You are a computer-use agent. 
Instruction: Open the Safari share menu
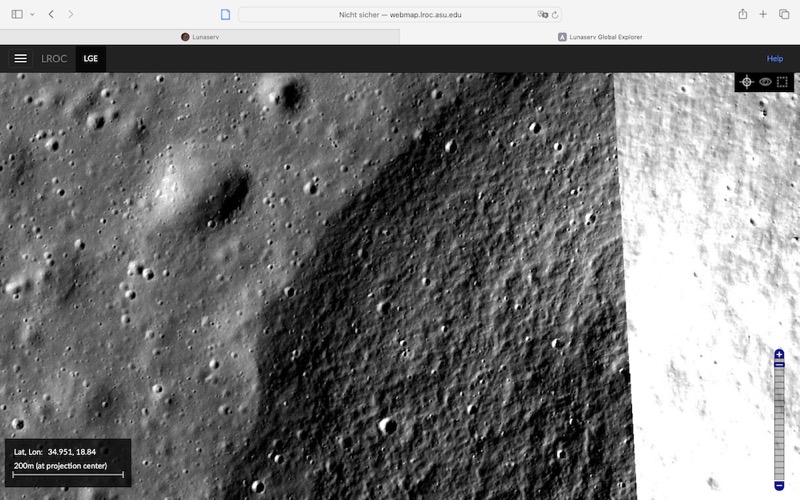pos(743,15)
